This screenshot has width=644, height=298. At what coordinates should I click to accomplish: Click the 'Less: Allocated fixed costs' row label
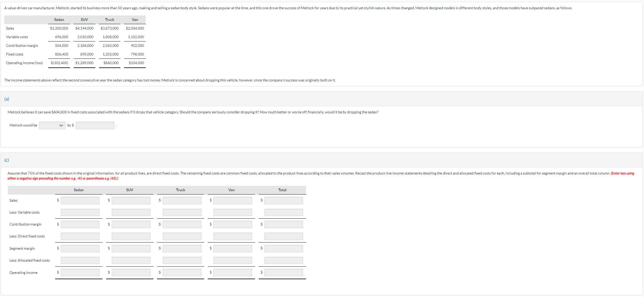[x=30, y=260]
